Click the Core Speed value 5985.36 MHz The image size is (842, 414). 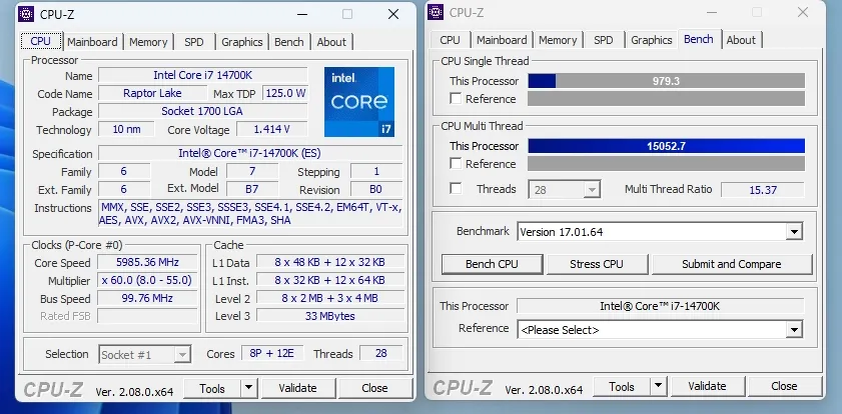coord(148,263)
